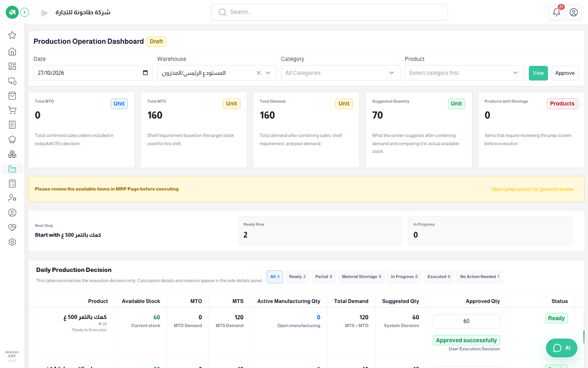Screen dimensions: 588x368
Task: Open the cart icon in sidebar
Action: point(12,110)
